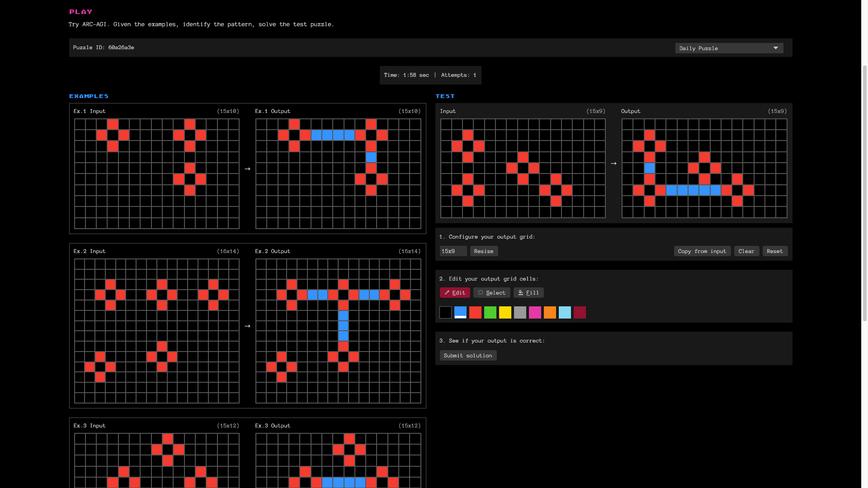This screenshot has height=488, width=868.
Task: Choose the Fill tool button
Action: tap(528, 293)
